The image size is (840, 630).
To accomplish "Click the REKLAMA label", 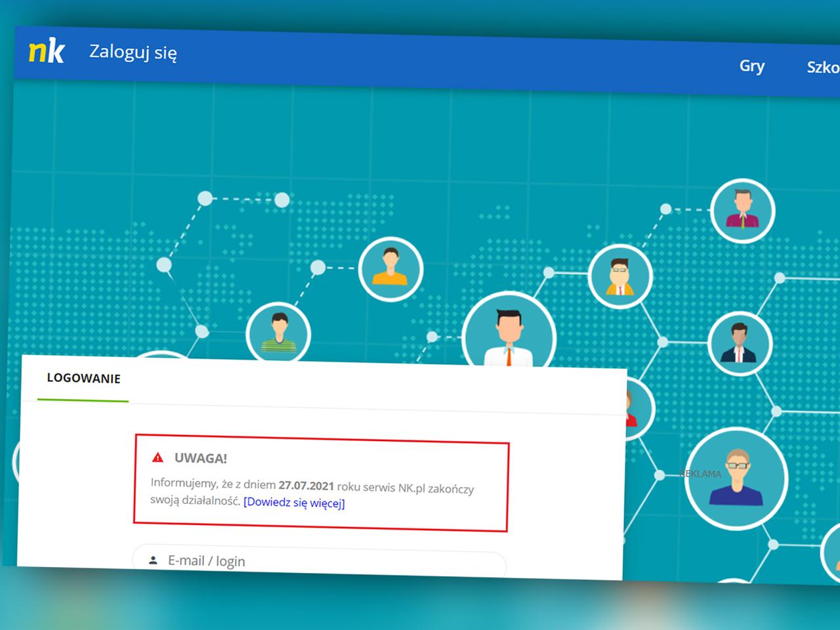I will (700, 474).
